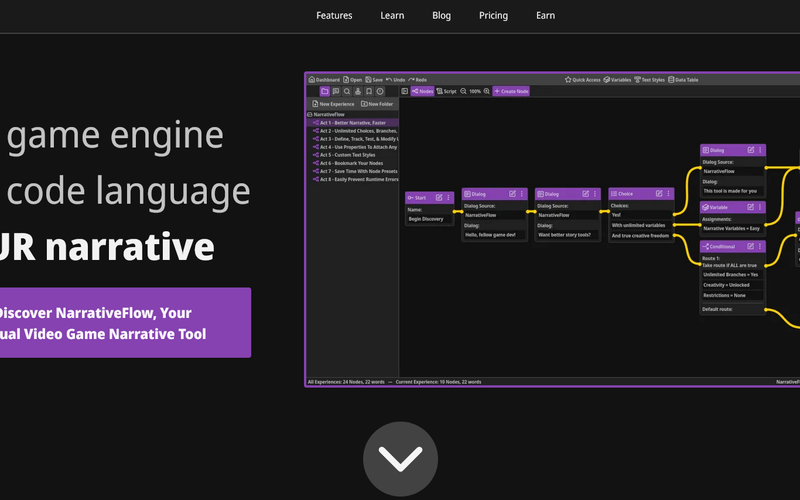Select Act 2 - Unlimited Choices experience
This screenshot has width=800, height=500.
click(x=353, y=131)
